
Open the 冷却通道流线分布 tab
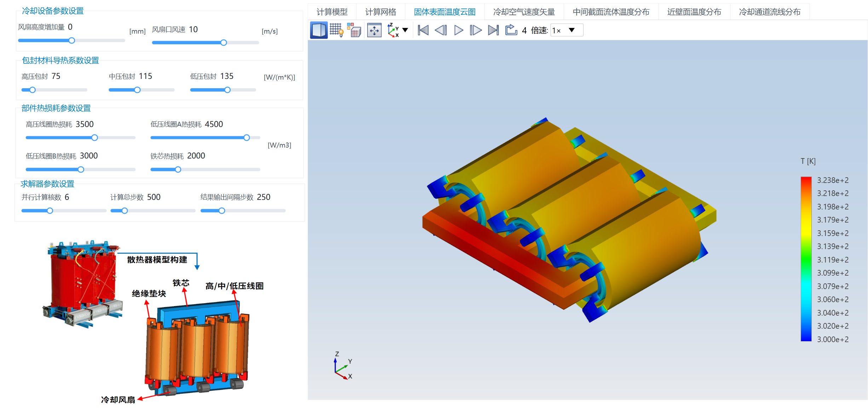tap(770, 12)
